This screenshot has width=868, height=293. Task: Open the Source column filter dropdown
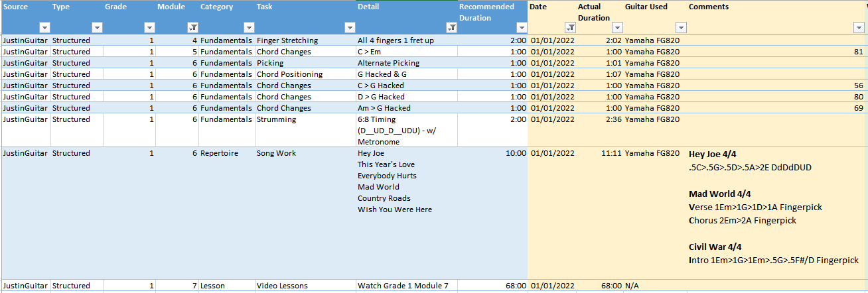pyautogui.click(x=44, y=28)
